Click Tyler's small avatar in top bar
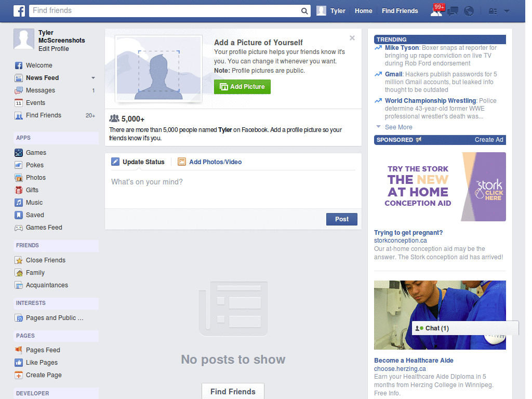The image size is (532, 399). coord(321,11)
